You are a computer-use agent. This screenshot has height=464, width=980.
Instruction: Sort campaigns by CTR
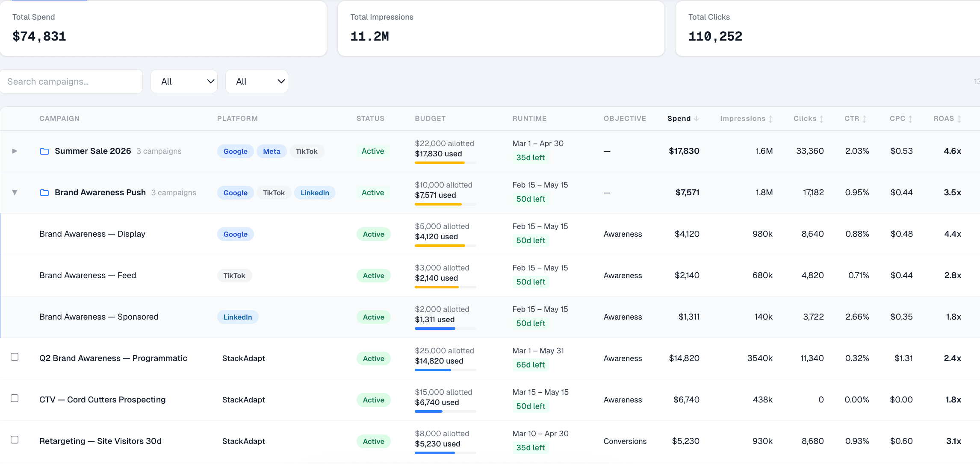[865, 118]
